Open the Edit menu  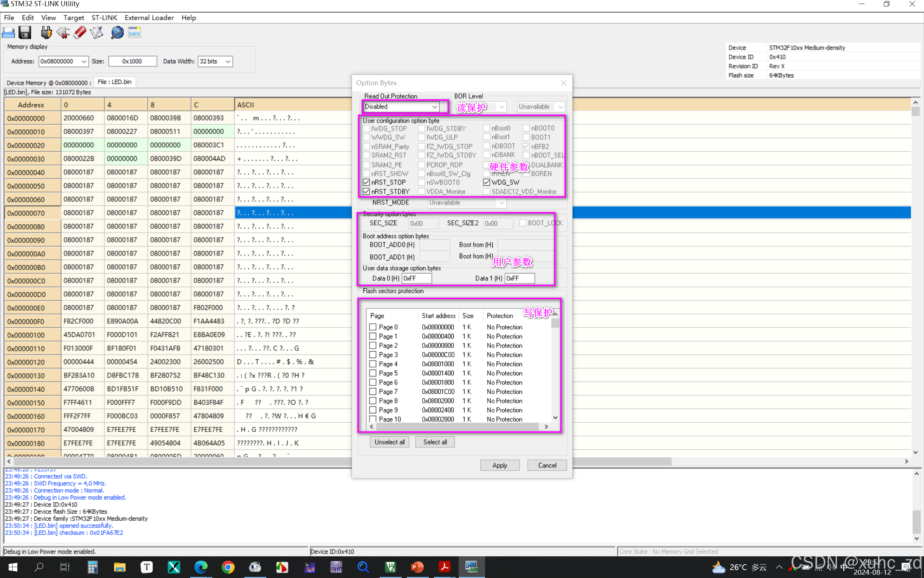point(27,18)
